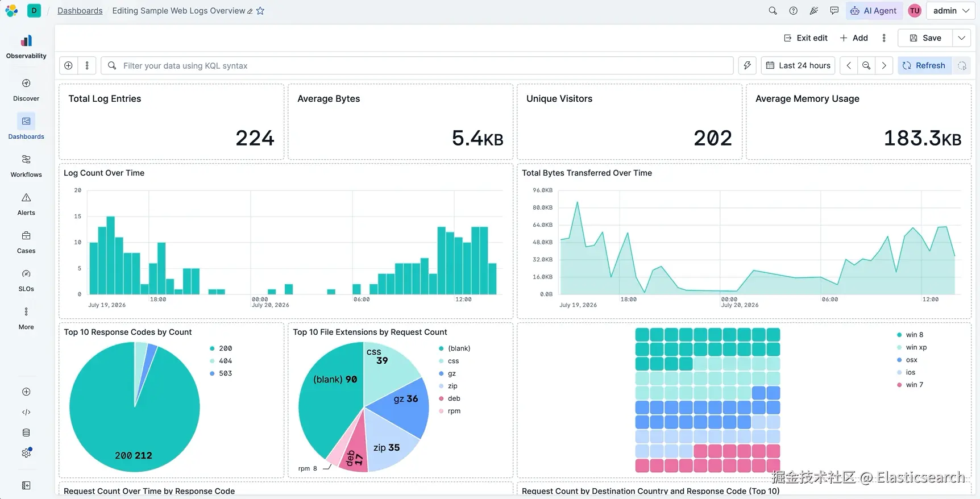
Task: Open the Workflows sidebar icon
Action: pos(26,166)
